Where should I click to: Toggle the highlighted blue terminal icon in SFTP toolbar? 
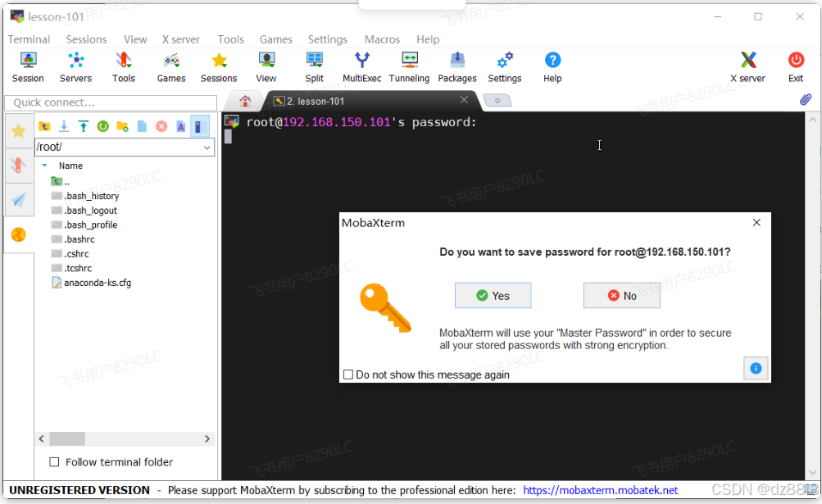199,126
